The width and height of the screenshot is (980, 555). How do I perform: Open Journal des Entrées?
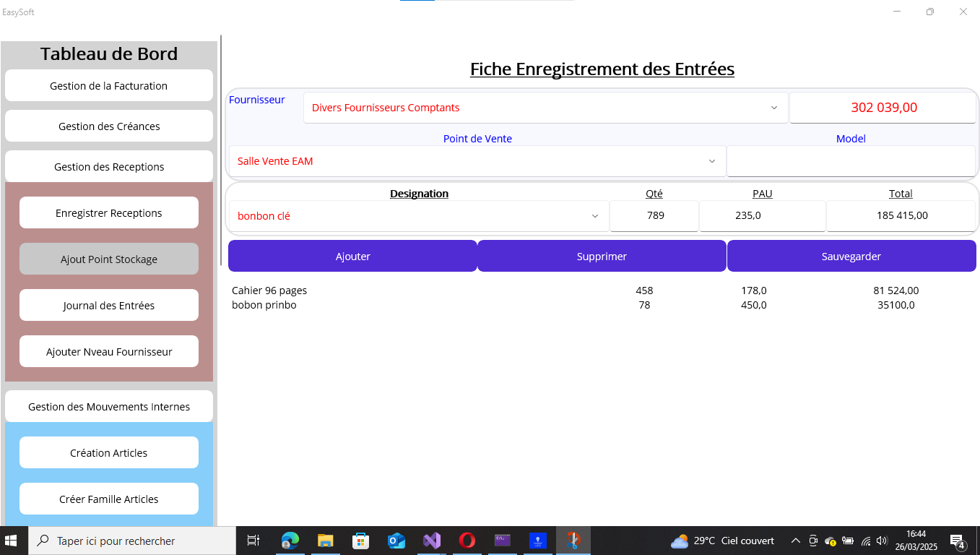click(109, 306)
